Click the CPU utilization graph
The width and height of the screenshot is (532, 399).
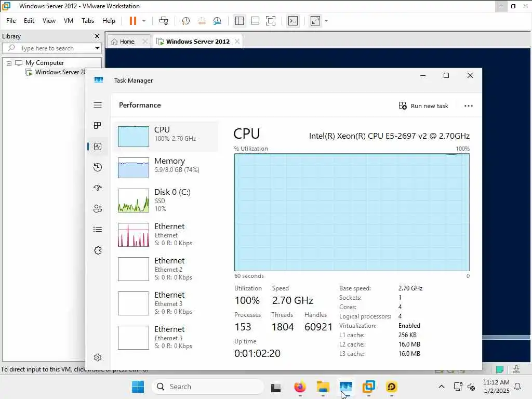(x=352, y=212)
